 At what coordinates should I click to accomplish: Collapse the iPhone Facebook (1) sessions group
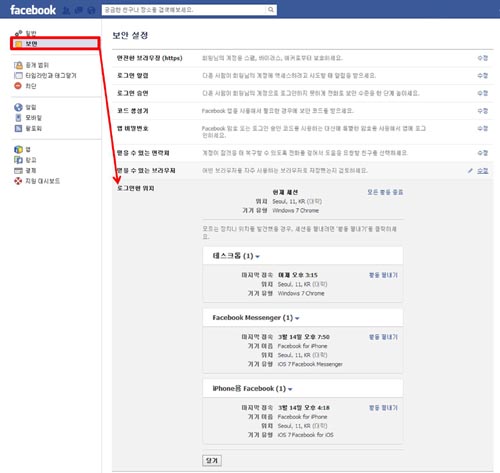252,389
